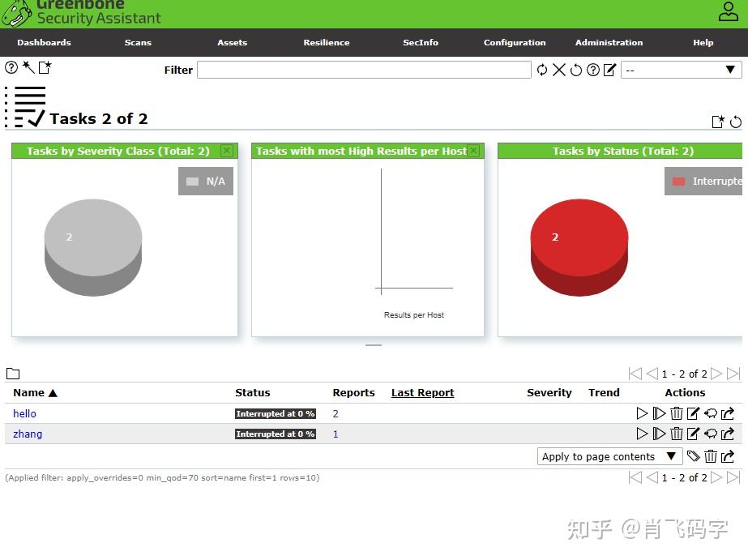Open the Scans menu
Screen dimensions: 748x560
pyautogui.click(x=138, y=43)
